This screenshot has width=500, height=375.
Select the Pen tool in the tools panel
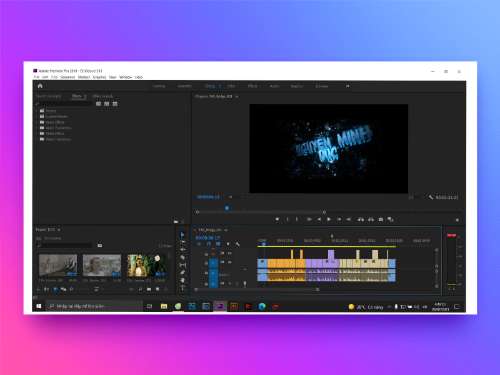(x=182, y=273)
